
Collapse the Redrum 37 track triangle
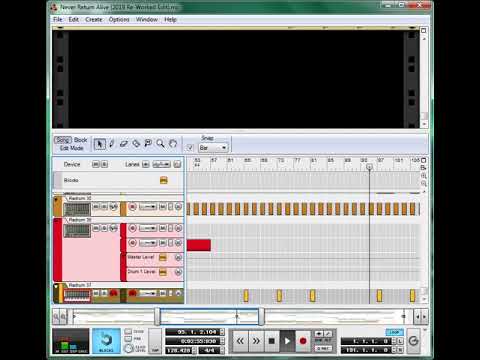tap(56, 286)
